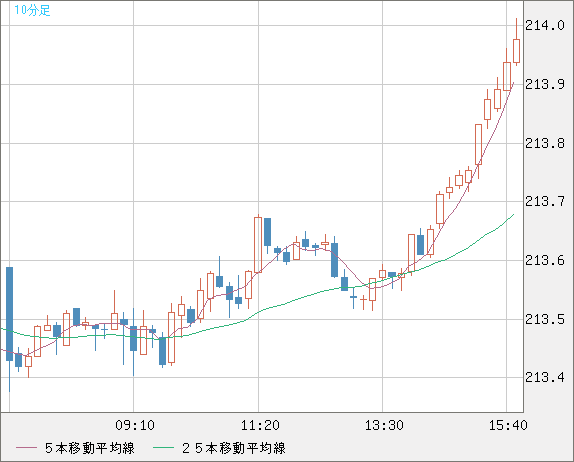Click the 11:20 time axis label
The width and height of the screenshot is (574, 462).
(260, 425)
